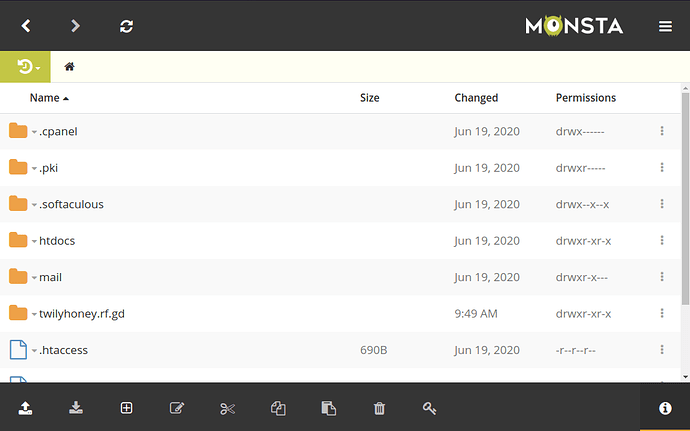Click the paste clipboard icon
690x431 pixels.
(328, 408)
